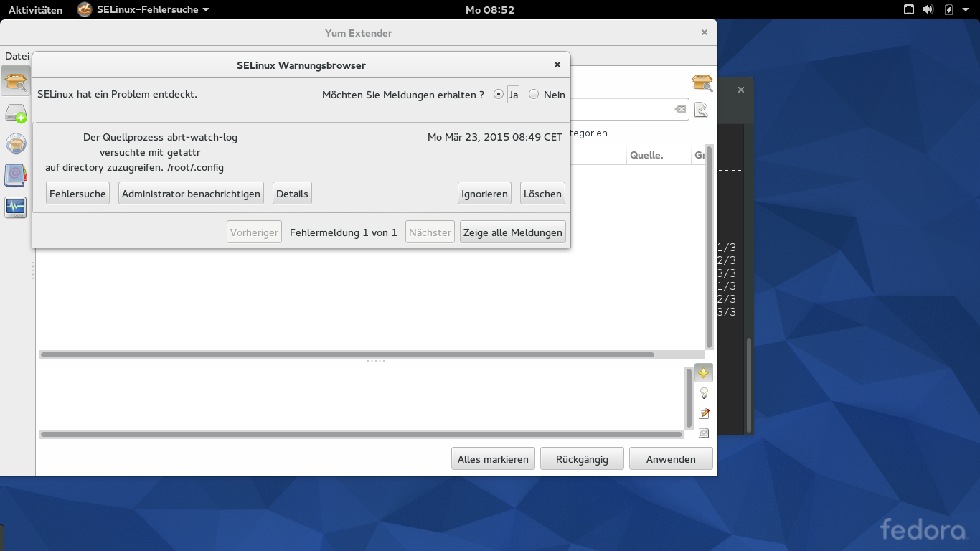Click the window indicator icon in top bar
Image resolution: width=980 pixels, height=551 pixels.
pos(908,9)
